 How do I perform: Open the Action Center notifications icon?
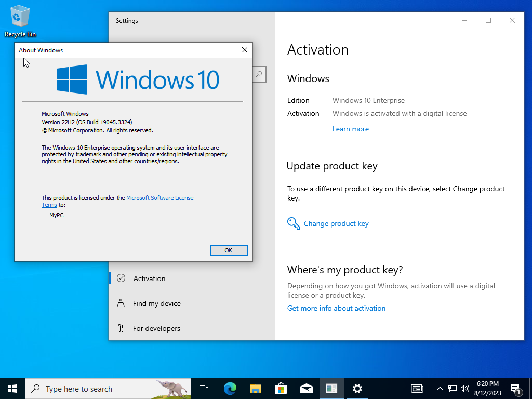point(517,388)
